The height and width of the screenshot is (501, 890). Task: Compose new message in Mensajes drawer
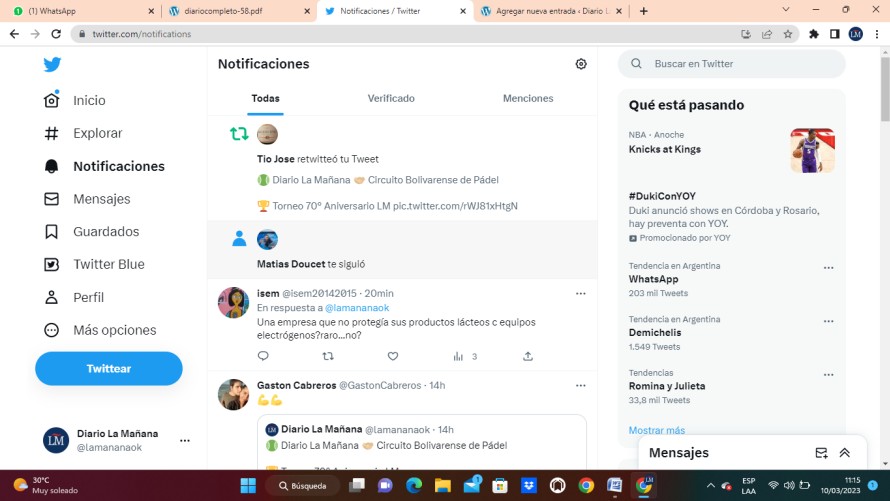pyautogui.click(x=821, y=453)
